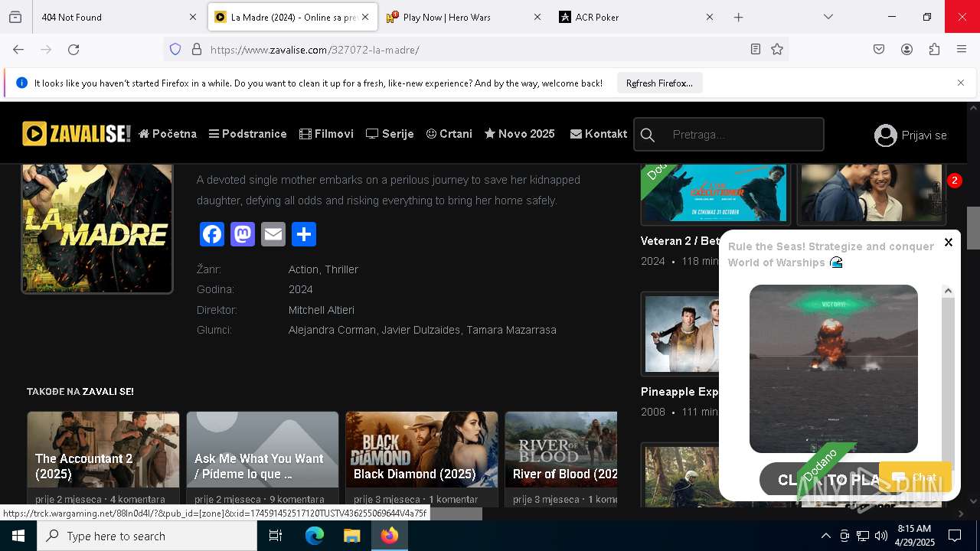Click the Prijavi se user avatar
The height and width of the screenshot is (551, 980).
pyautogui.click(x=885, y=135)
